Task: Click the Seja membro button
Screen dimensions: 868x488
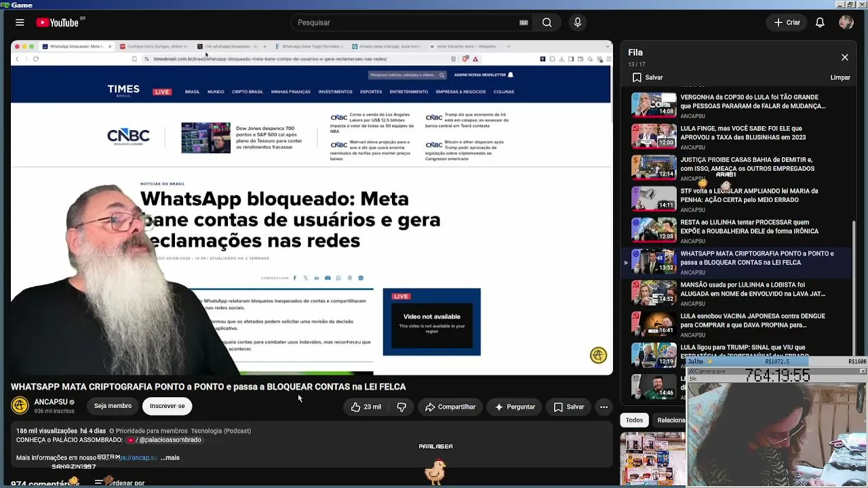Action: (x=113, y=406)
